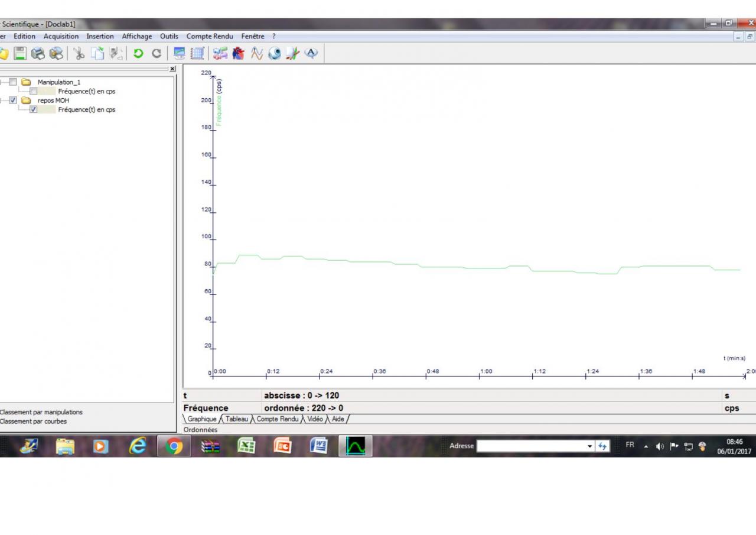Open the webcam toolbar icon
Image resolution: width=756 pixels, height=535 pixels.
(x=275, y=54)
